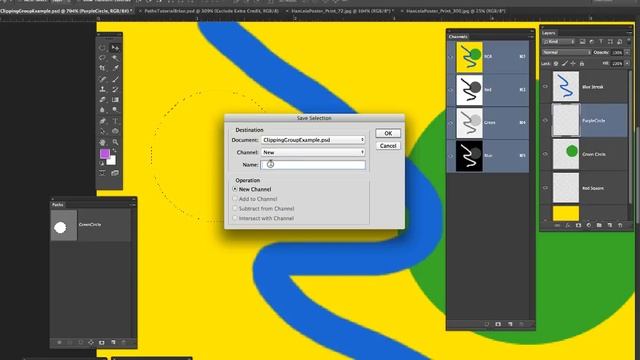Click the add layer mask icon in Layers
The width and height of the screenshot is (640, 360).
(x=578, y=225)
